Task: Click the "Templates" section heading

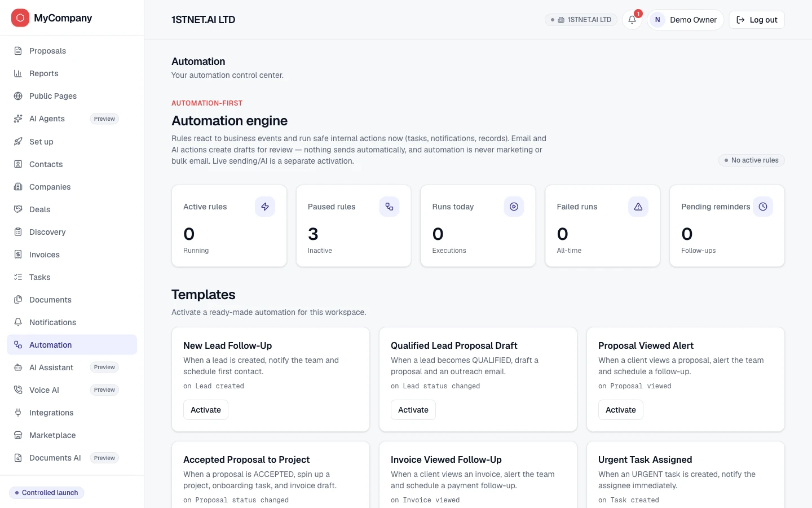Action: click(x=204, y=295)
